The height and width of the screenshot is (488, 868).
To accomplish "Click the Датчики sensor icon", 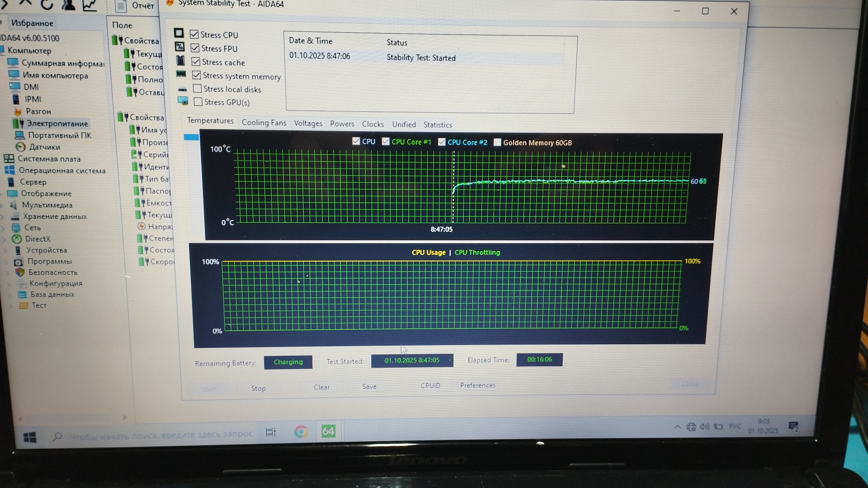I will (20, 147).
